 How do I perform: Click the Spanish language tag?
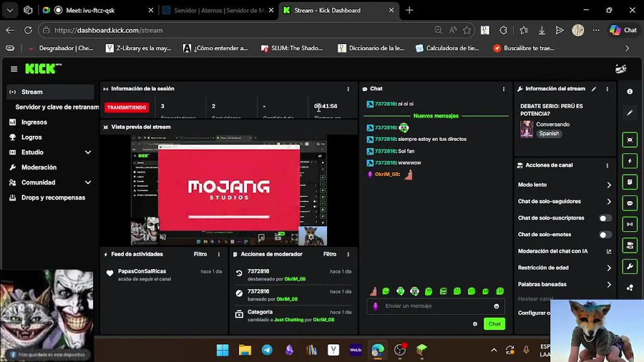coord(549,134)
